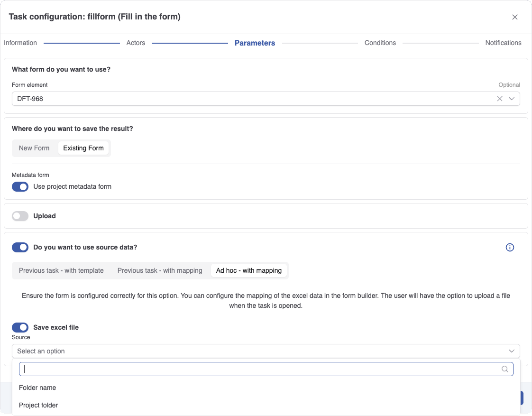Choose Previous task - with mapping
The height and width of the screenshot is (416, 532).
160,270
